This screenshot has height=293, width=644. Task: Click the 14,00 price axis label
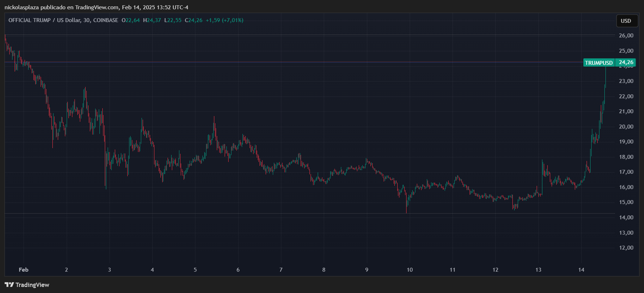[626, 218]
